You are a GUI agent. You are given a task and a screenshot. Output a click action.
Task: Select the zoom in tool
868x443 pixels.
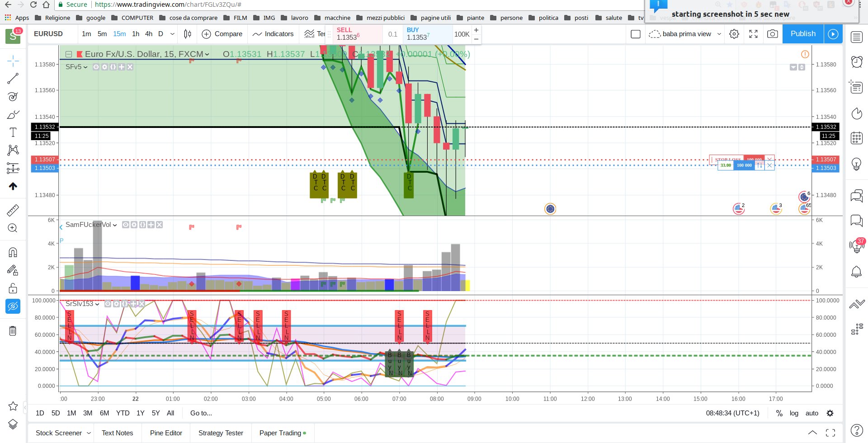point(13,228)
